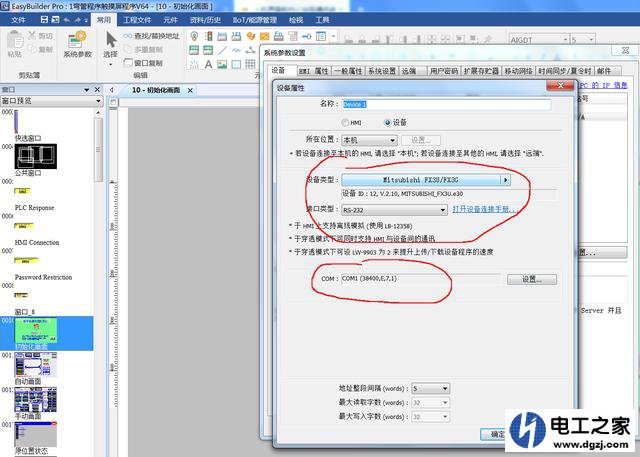Close the 窗口 side panel
Image resolution: width=640 pixels, height=457 pixels.
(x=96, y=89)
